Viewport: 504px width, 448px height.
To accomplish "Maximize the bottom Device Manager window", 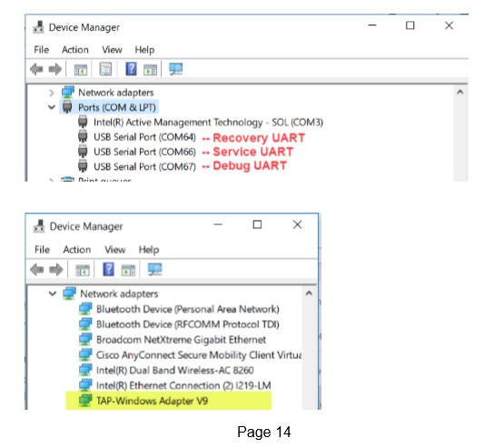I will (x=257, y=224).
